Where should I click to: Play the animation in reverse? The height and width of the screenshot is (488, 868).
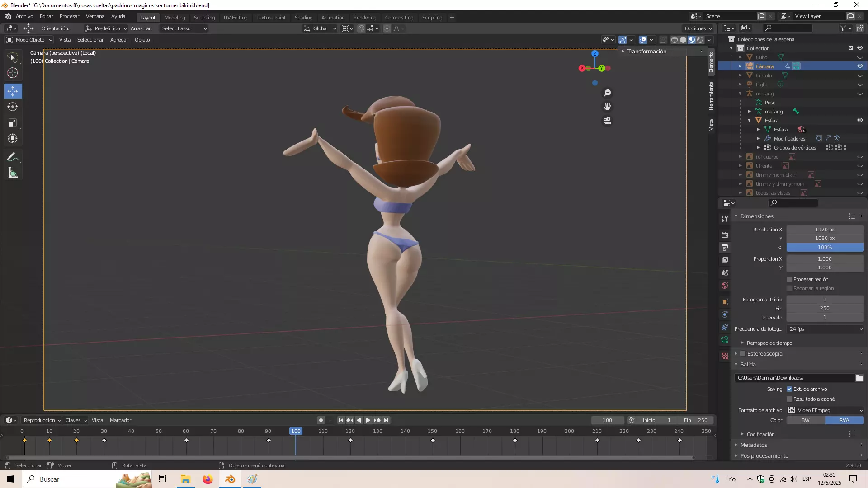[359, 420]
